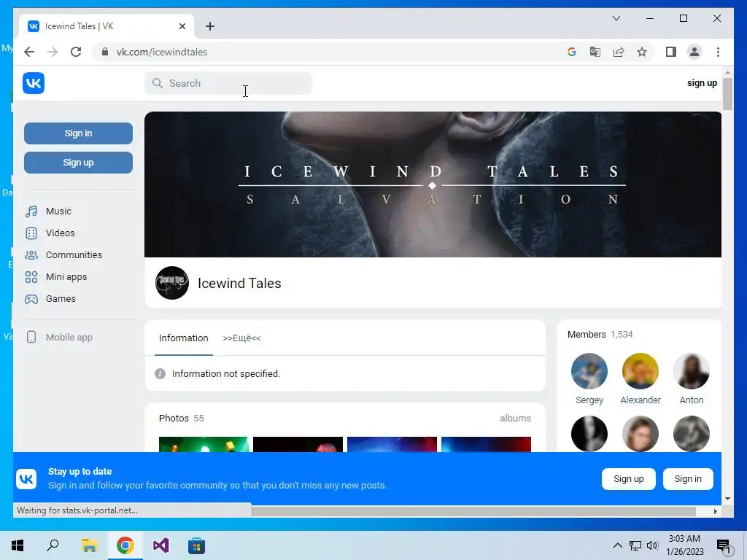
Task: Open volume control in system tray
Action: 652,545
